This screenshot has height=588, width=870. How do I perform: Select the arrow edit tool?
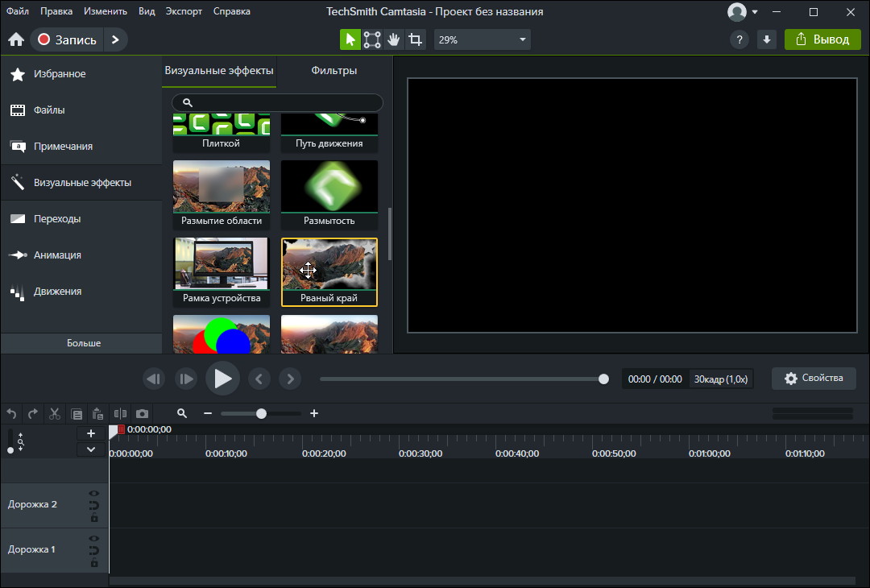[350, 39]
